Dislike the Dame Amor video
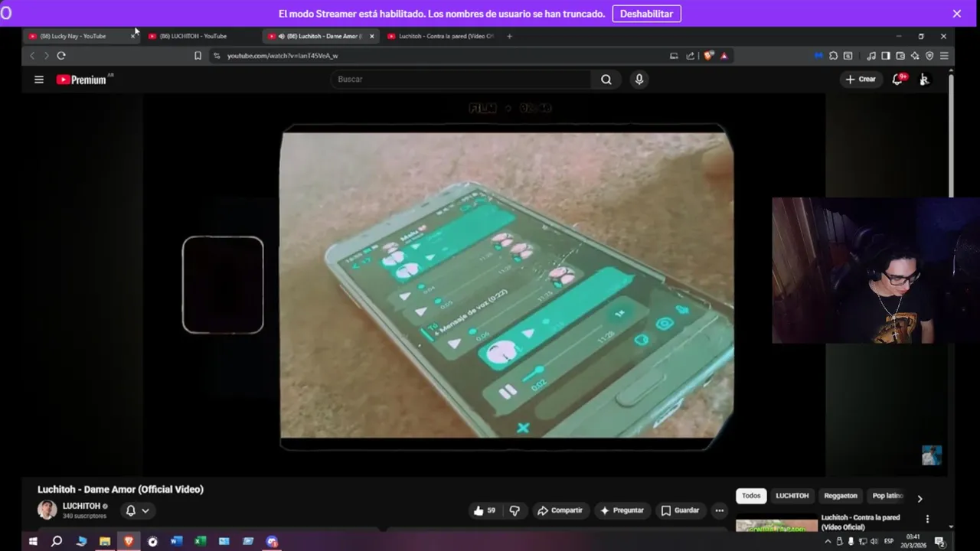980x551 pixels. click(514, 510)
